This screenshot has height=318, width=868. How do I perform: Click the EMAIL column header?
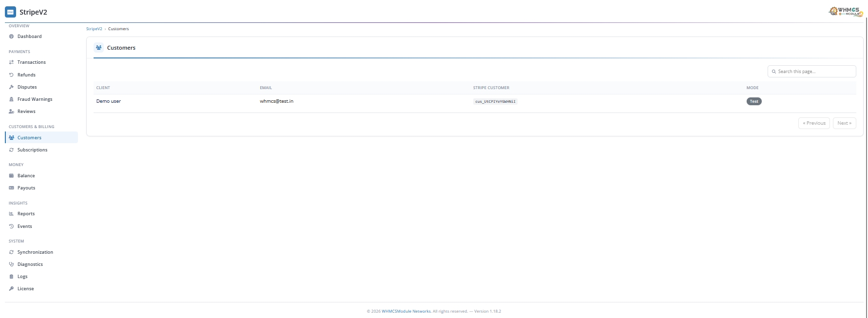(x=266, y=88)
